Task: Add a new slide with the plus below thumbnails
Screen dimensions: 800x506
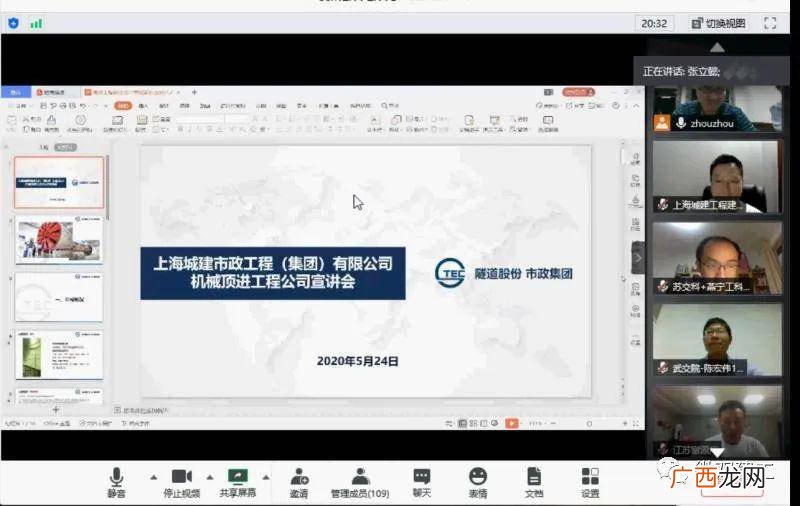Action: (x=56, y=410)
